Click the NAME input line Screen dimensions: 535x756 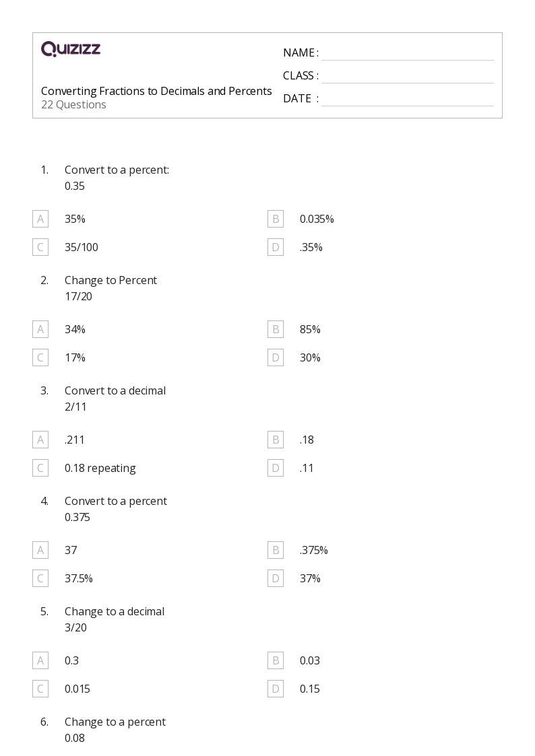pos(407,53)
